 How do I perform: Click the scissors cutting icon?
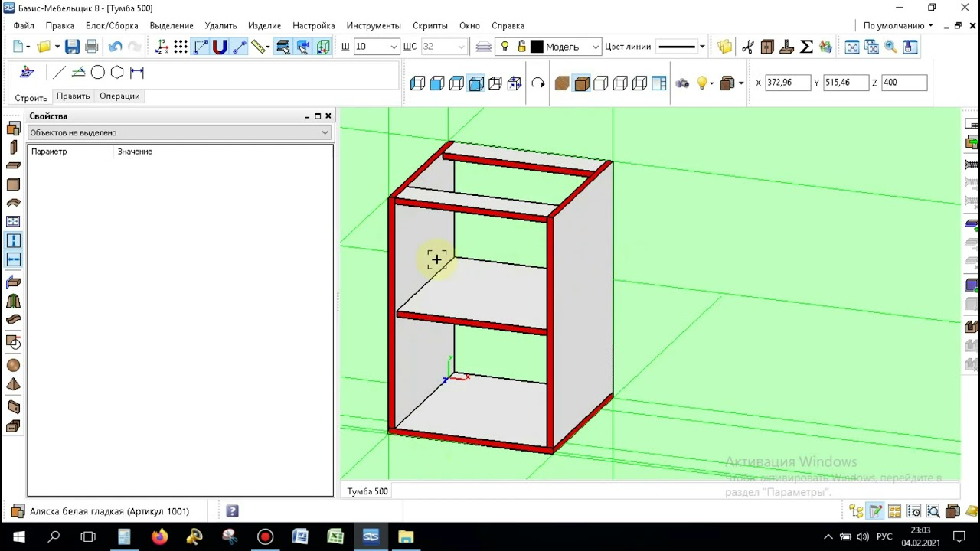pyautogui.click(x=748, y=47)
